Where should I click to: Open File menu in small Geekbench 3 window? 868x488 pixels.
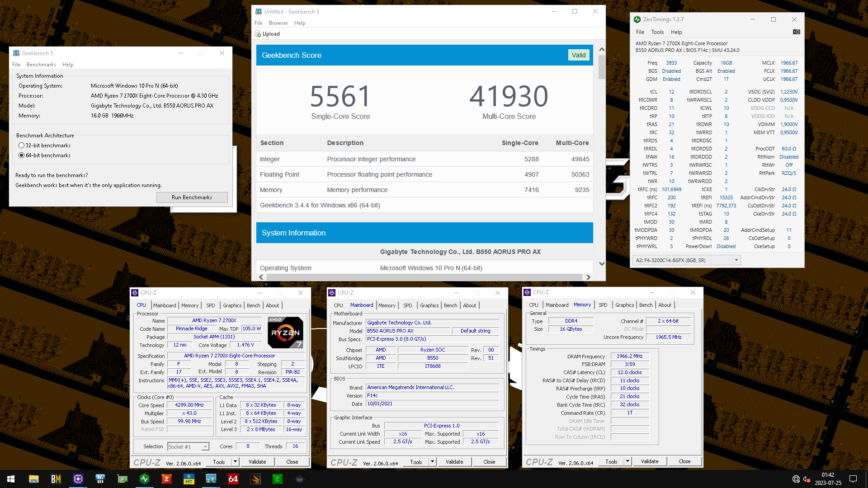16,65
